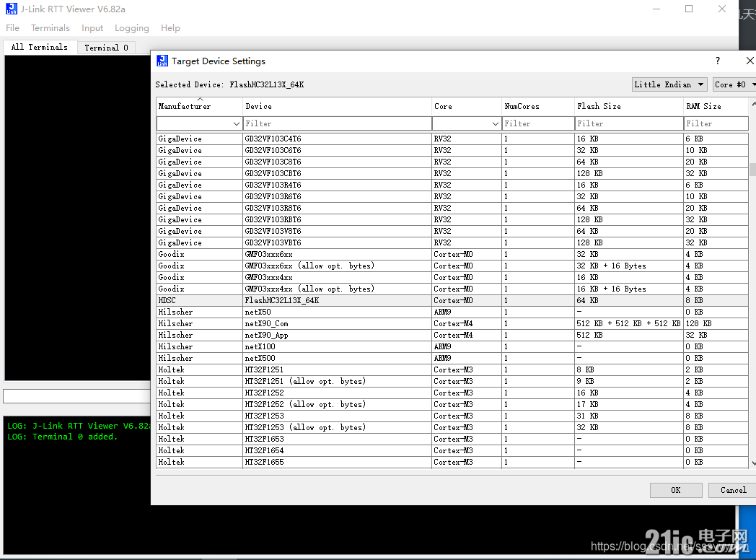Select the GMF03xxx6xx (allow opt. bytes) row
756x560 pixels.
point(452,266)
